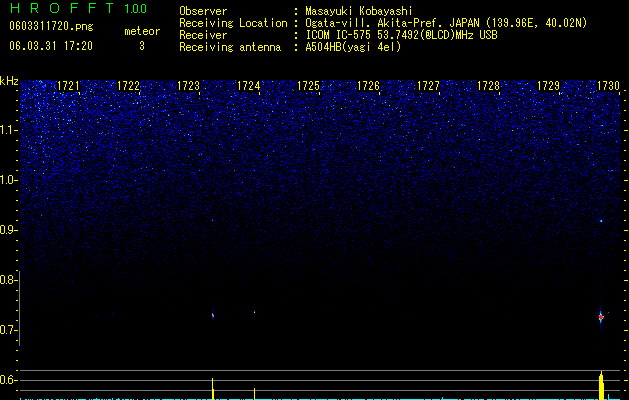
Task: Click the 1730 time marker
Action: 609,86
